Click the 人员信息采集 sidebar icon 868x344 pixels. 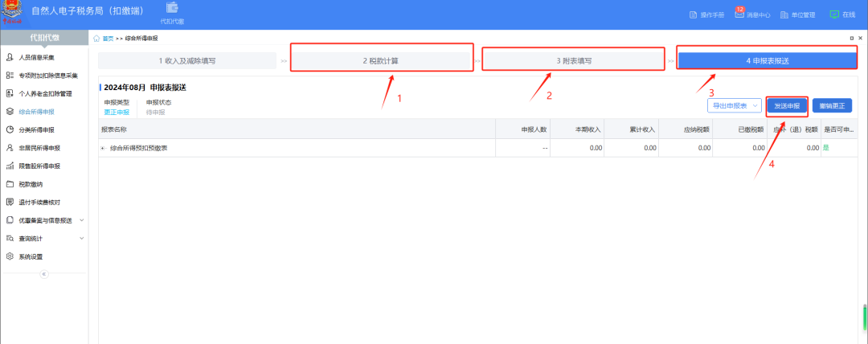10,58
